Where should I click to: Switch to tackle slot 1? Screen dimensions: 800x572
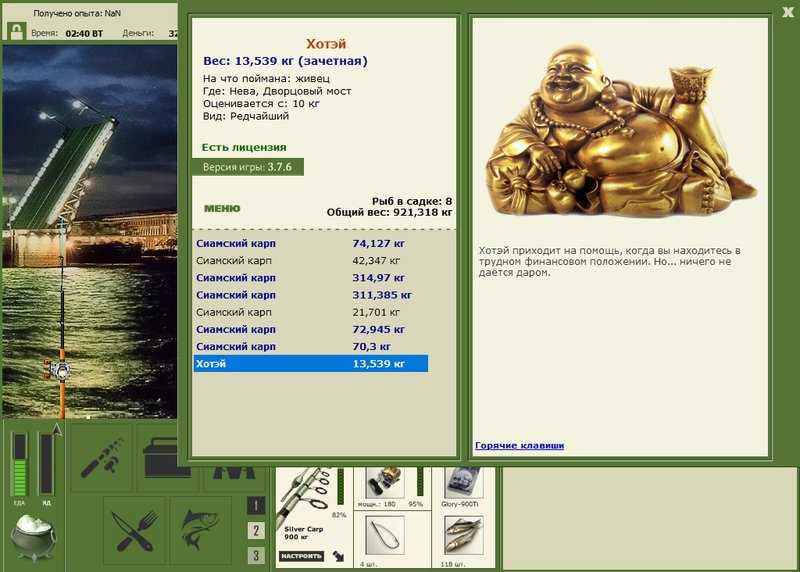(256, 505)
